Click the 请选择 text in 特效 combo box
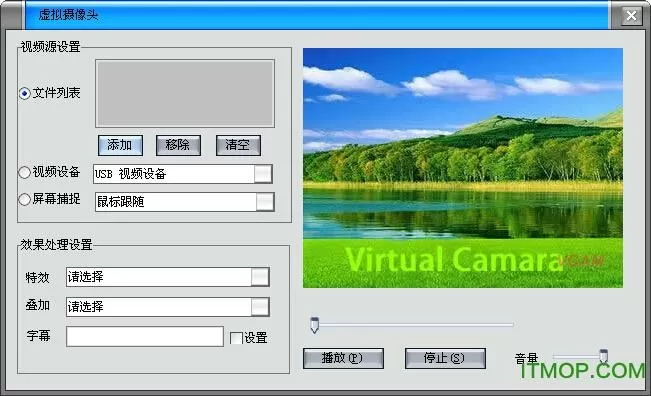The height and width of the screenshot is (396, 651). click(x=86, y=277)
